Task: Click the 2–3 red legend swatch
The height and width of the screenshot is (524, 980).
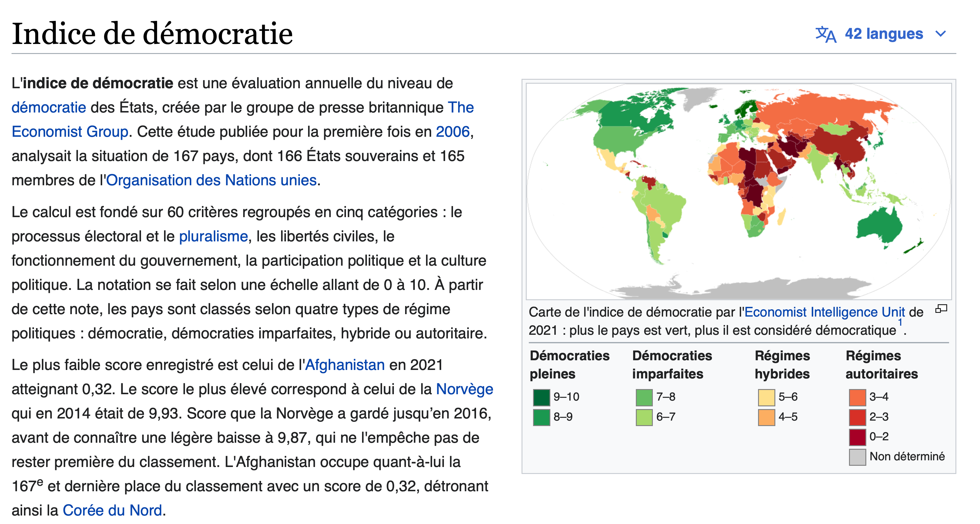Action: 857,417
